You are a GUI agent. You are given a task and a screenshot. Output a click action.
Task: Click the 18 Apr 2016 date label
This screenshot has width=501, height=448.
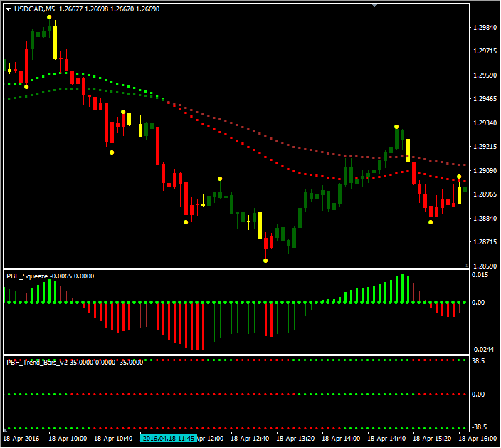21,439
